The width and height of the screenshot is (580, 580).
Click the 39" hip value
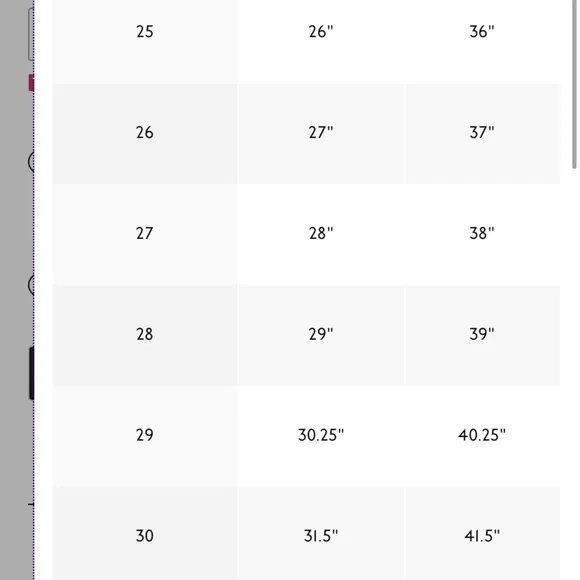[482, 334]
